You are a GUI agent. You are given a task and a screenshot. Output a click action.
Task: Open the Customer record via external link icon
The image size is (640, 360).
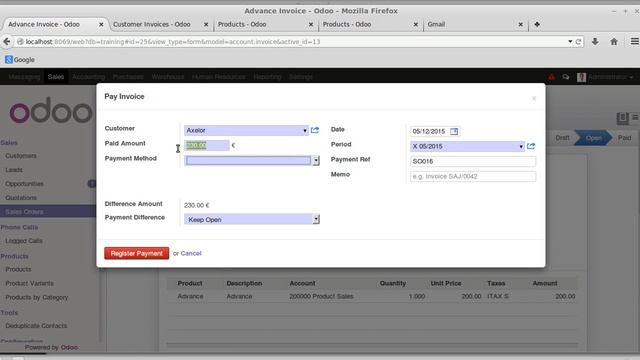tap(315, 130)
